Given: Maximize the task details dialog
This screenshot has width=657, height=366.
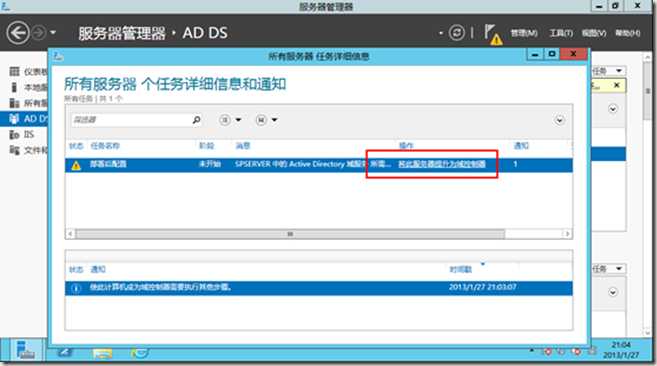Looking at the screenshot, I should [552, 54].
